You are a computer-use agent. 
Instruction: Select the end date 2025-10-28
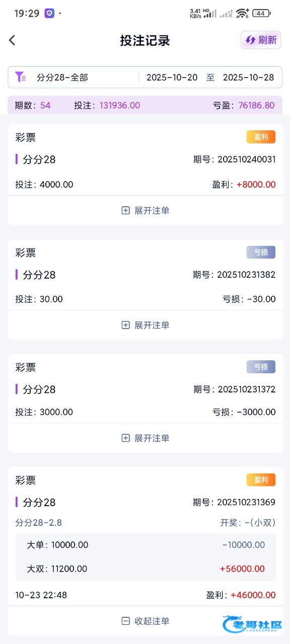[x=248, y=77]
